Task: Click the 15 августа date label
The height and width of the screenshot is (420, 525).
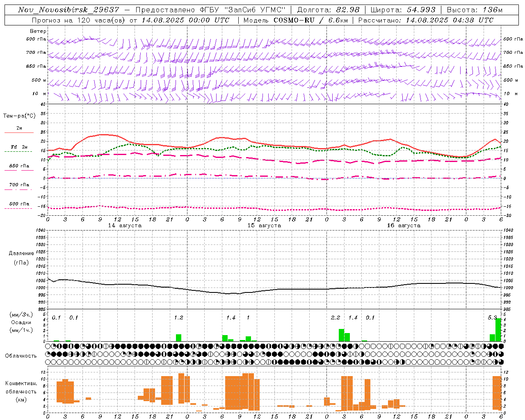Action: click(x=264, y=226)
